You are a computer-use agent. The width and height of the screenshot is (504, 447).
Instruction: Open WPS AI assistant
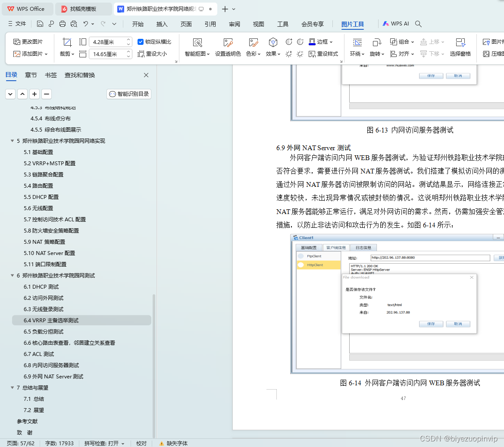pyautogui.click(x=396, y=24)
